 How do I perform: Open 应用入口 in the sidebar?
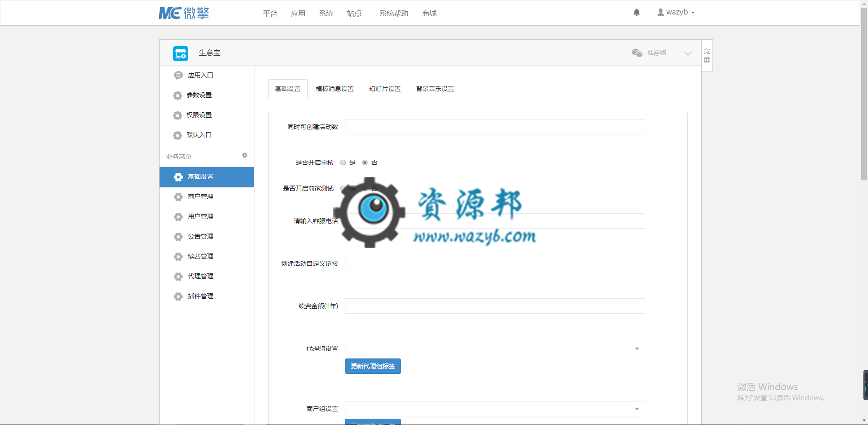[x=201, y=76]
